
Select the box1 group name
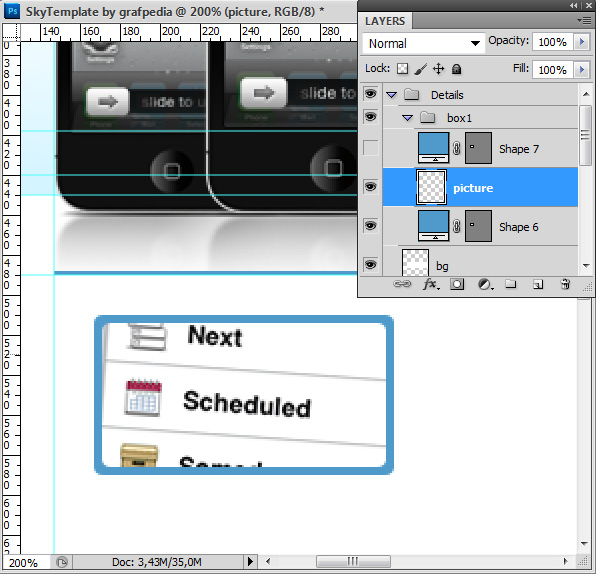[x=459, y=118]
